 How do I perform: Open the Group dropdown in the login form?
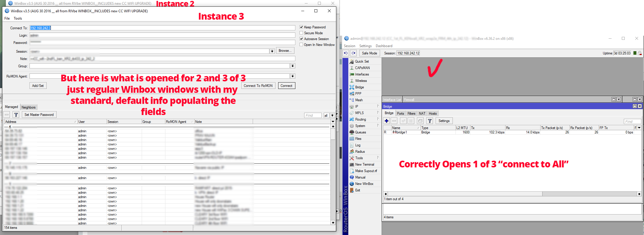(293, 66)
